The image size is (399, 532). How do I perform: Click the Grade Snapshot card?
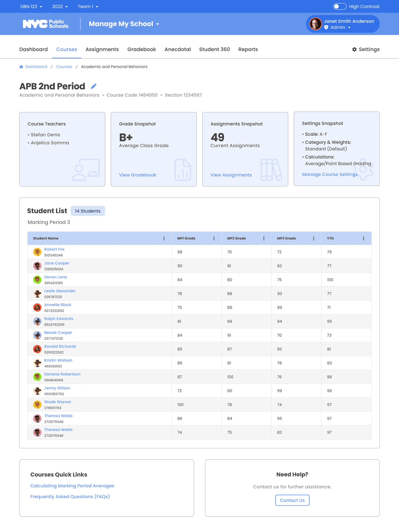tap(154, 149)
